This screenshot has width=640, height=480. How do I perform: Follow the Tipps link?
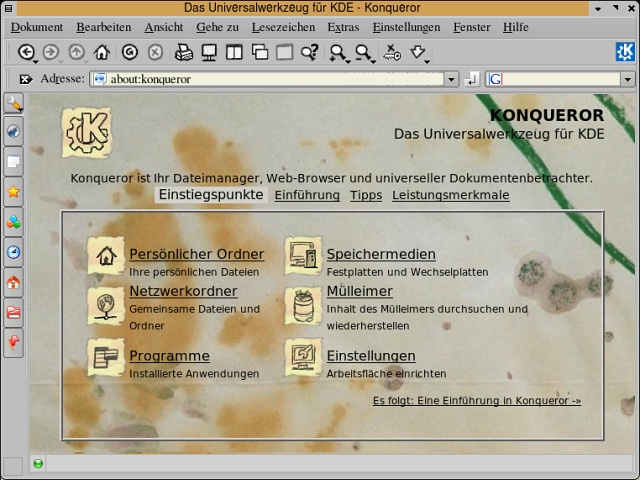click(x=366, y=195)
